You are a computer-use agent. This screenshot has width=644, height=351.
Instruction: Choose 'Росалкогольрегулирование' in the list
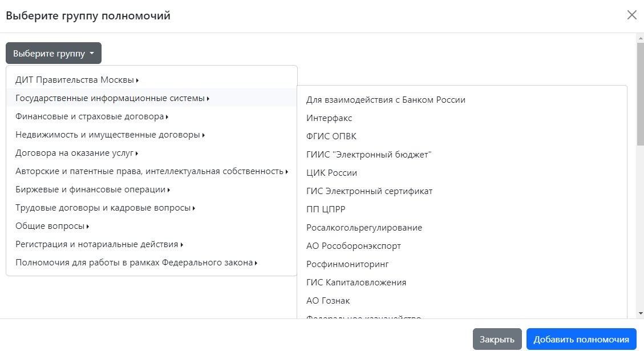tap(364, 228)
